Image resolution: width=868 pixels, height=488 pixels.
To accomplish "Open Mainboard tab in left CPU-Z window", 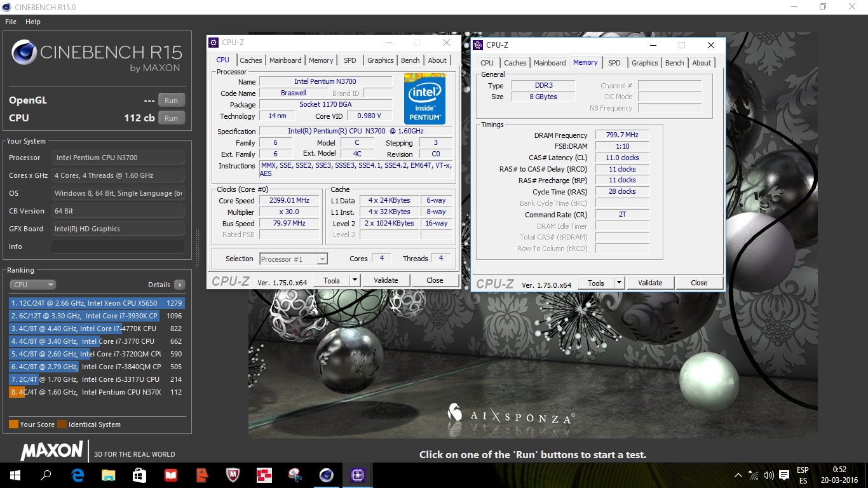I will (x=285, y=60).
